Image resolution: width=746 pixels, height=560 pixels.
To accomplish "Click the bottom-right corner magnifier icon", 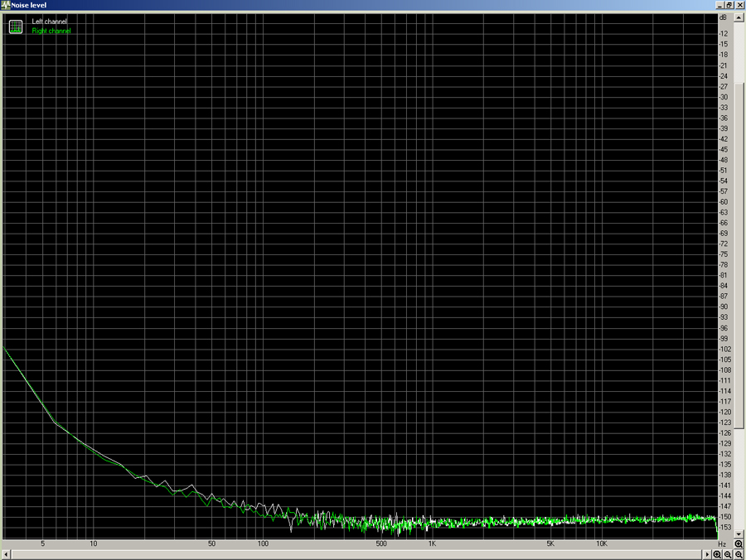I will coord(738,553).
